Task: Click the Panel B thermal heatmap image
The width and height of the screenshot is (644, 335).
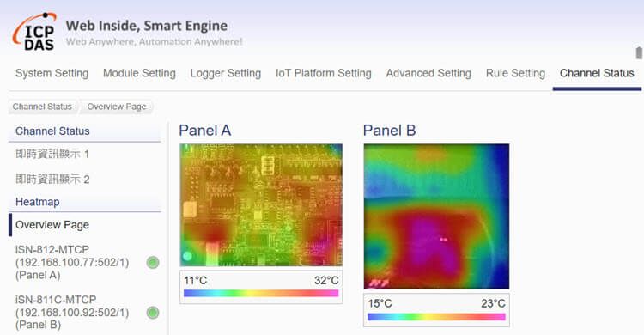Action: (x=436, y=216)
